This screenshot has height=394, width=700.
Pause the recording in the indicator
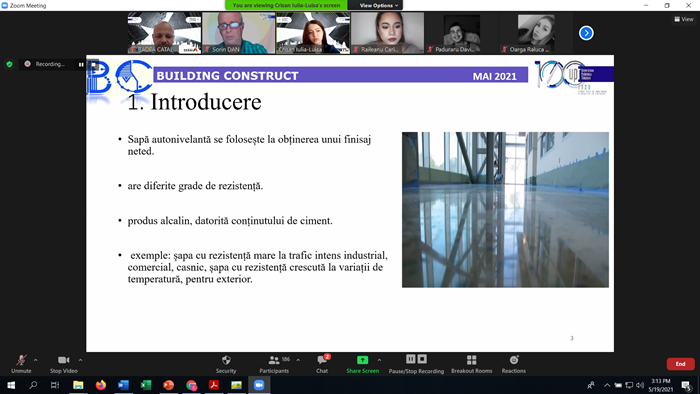point(81,64)
